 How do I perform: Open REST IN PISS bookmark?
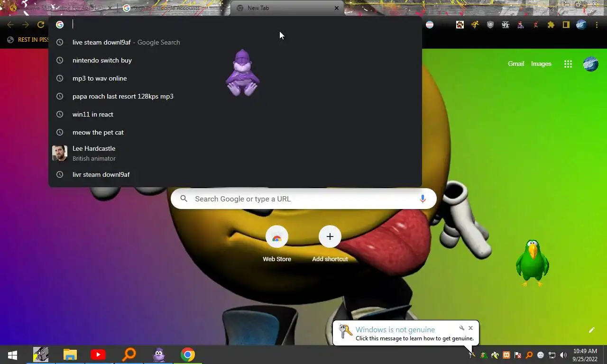pyautogui.click(x=28, y=40)
